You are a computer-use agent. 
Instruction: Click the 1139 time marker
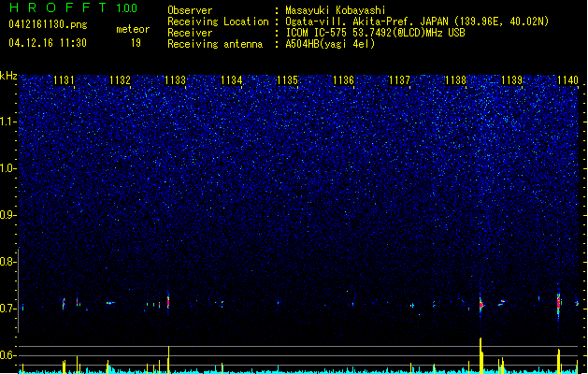(512, 80)
